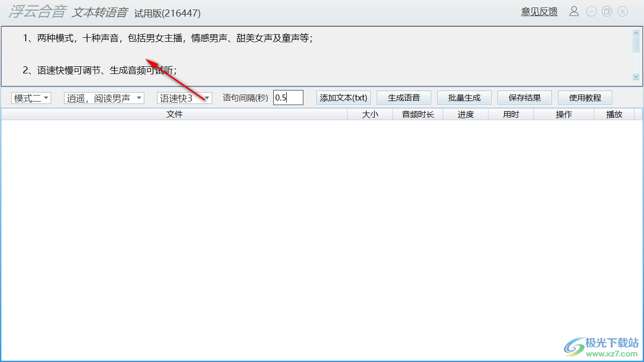This screenshot has width=644, height=362.
Task: Click the 试用版(216447) title text
Action: click(168, 14)
